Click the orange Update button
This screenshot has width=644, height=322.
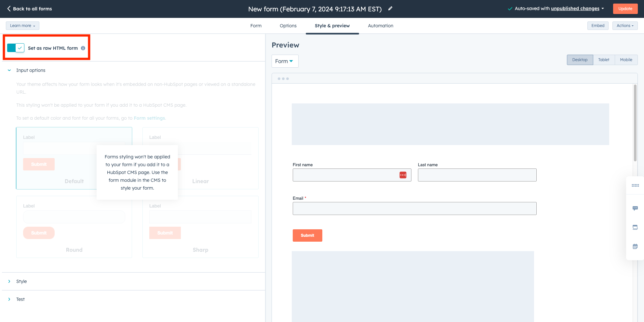point(625,9)
